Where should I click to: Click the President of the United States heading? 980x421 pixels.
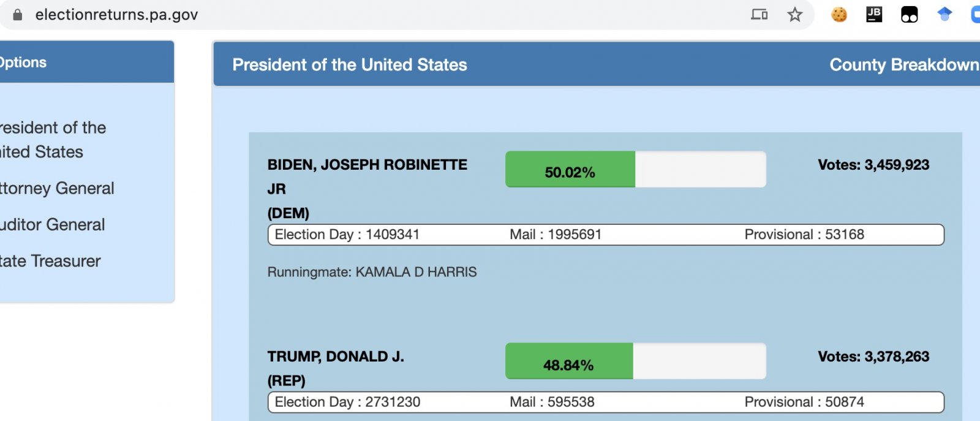point(350,65)
